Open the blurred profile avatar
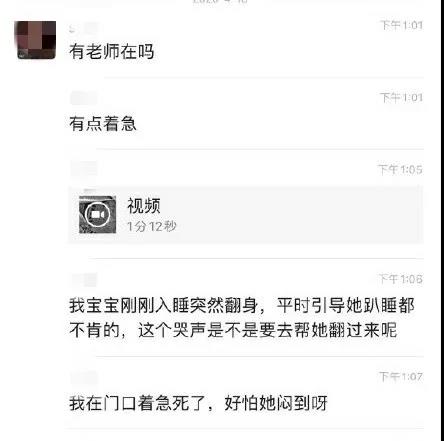 point(37,40)
